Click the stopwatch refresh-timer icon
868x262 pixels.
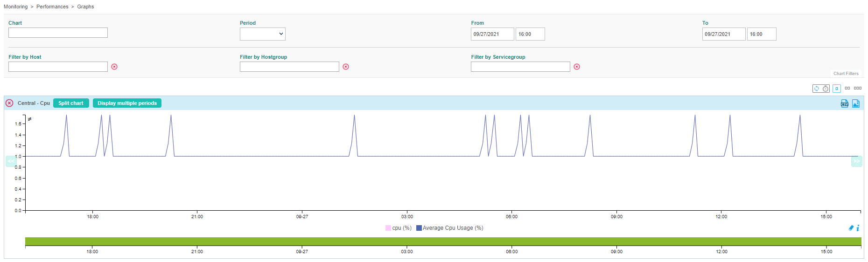826,89
